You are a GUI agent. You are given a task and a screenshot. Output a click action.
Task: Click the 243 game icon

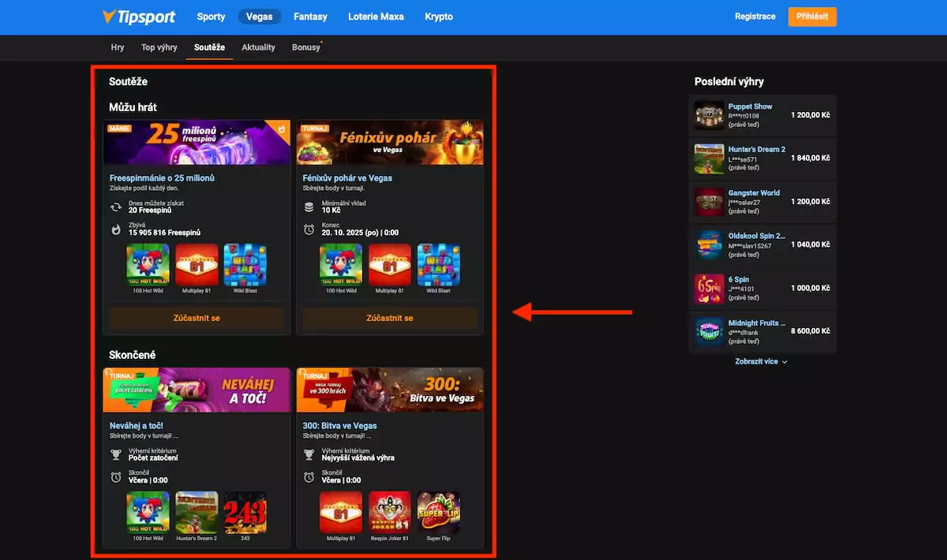[245, 513]
